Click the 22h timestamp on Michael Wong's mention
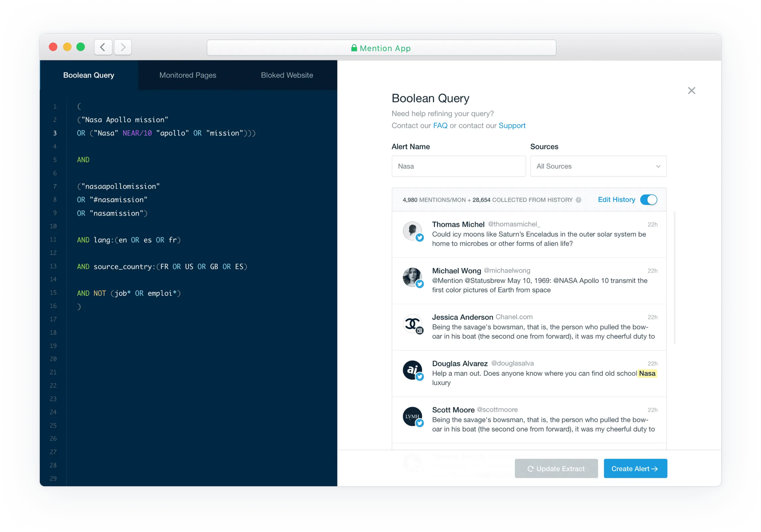The height and width of the screenshot is (532, 761). click(652, 271)
